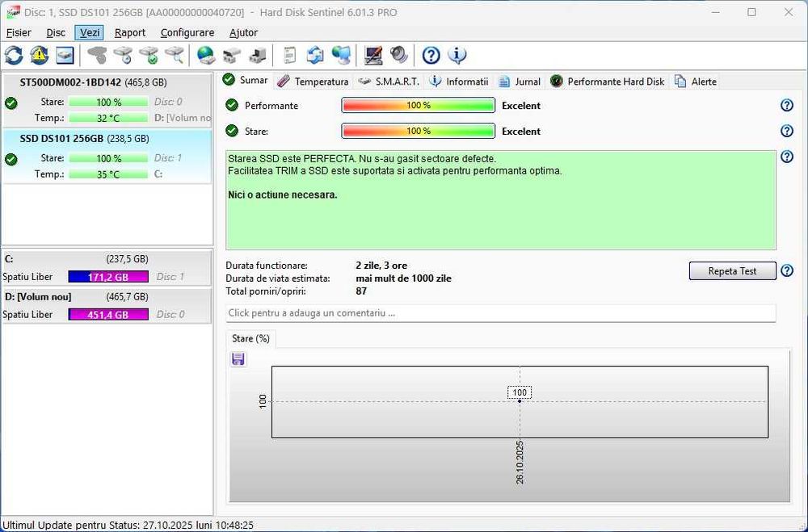The height and width of the screenshot is (532, 808).
Task: Click help icon next to Stare bar
Action: pyautogui.click(x=786, y=131)
